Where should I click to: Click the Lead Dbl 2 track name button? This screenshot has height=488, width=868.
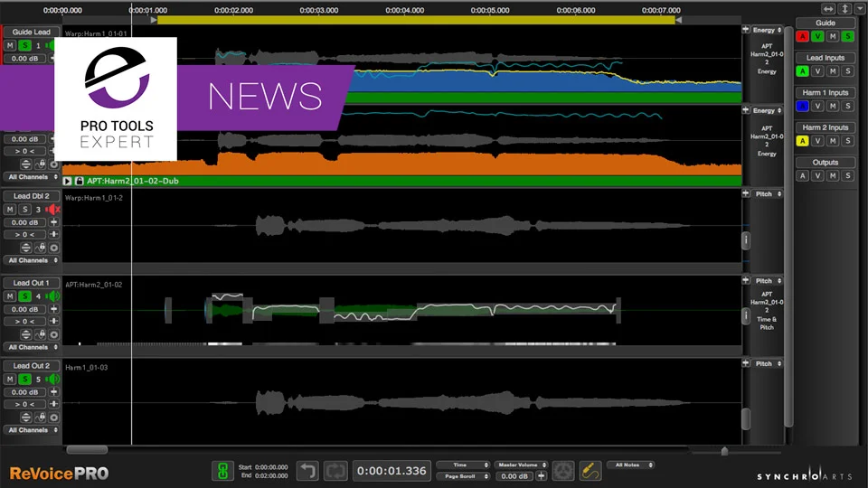pyautogui.click(x=31, y=196)
